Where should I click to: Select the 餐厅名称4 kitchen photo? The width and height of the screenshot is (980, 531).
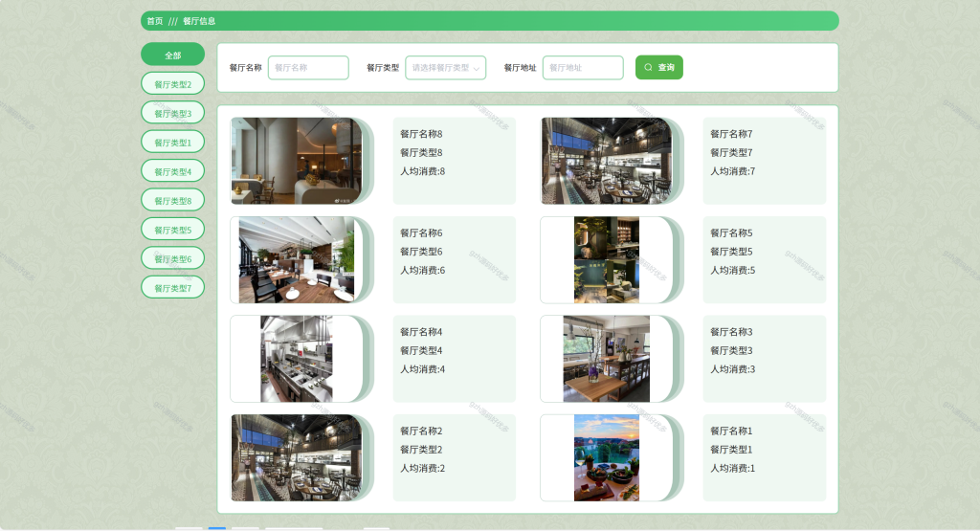pyautogui.click(x=297, y=359)
